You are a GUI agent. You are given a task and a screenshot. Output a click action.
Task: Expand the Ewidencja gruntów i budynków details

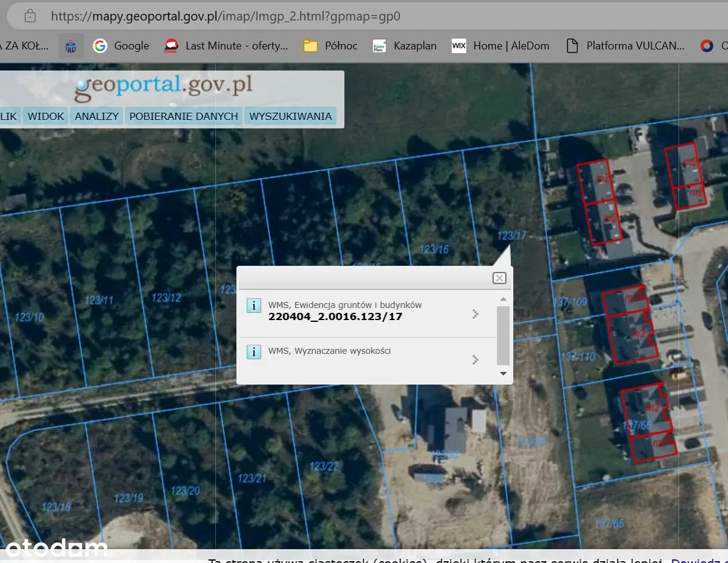click(x=475, y=314)
